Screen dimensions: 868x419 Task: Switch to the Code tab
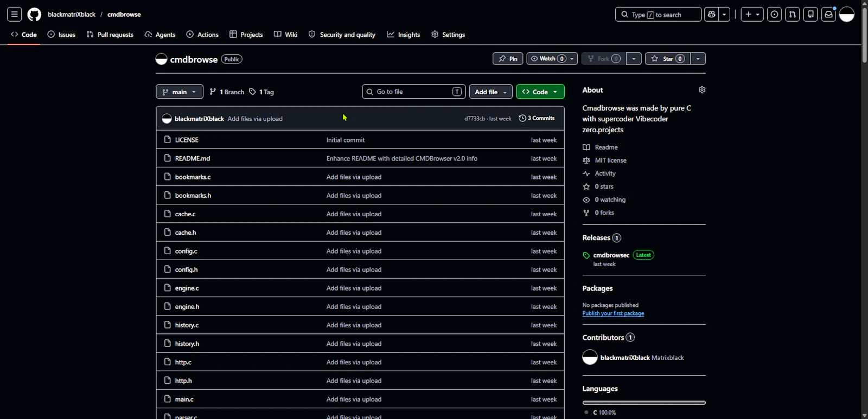pos(24,35)
